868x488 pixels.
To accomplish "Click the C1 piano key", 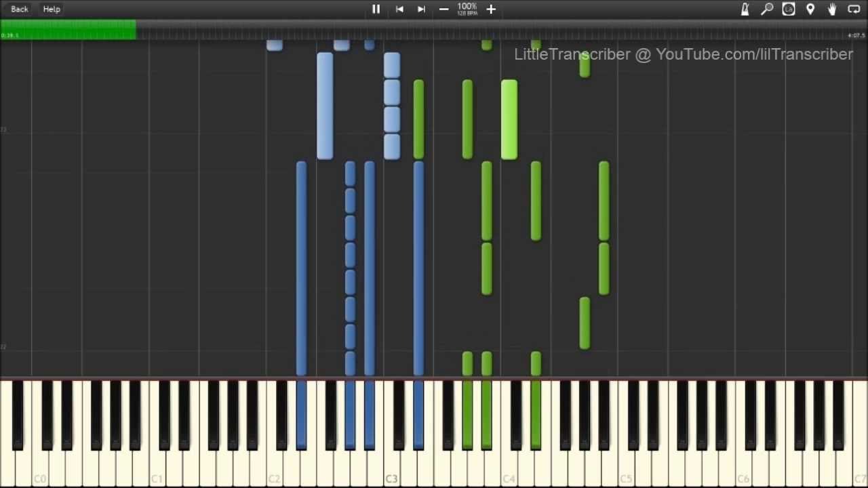I will coord(157,468).
